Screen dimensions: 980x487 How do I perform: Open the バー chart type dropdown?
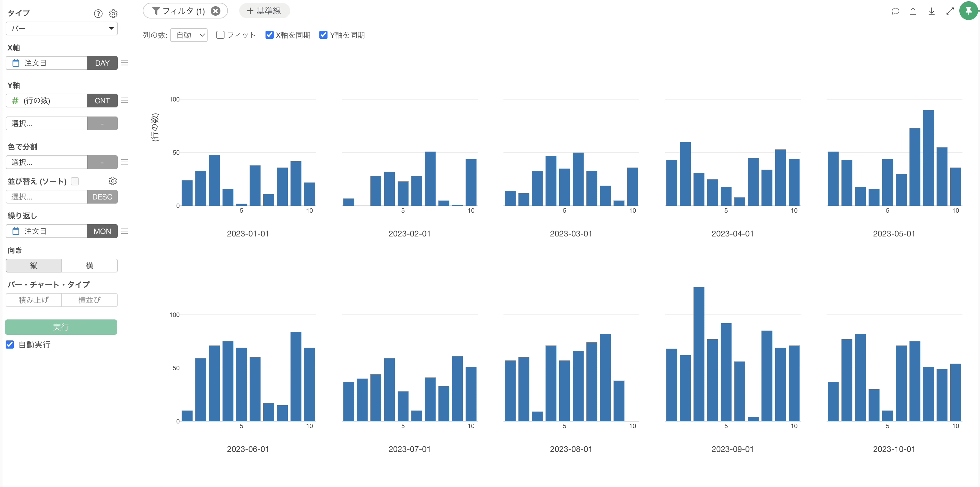(x=62, y=28)
